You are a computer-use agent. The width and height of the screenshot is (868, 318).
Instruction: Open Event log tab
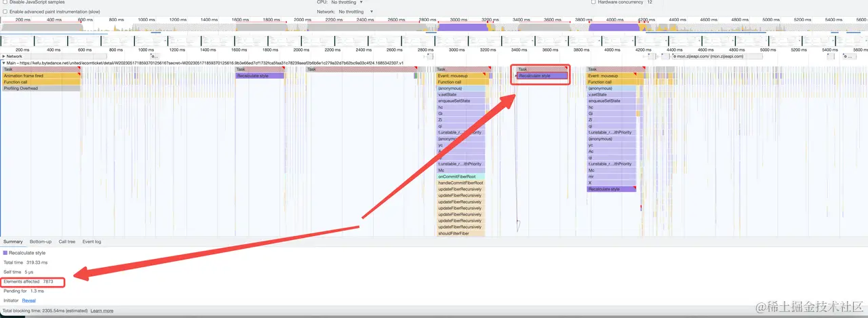[x=92, y=241]
